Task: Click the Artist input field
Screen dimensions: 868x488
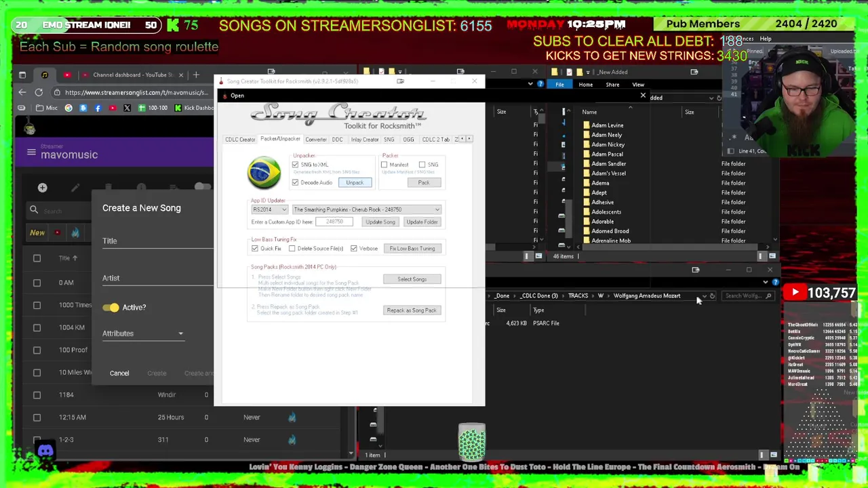Action: (x=157, y=279)
